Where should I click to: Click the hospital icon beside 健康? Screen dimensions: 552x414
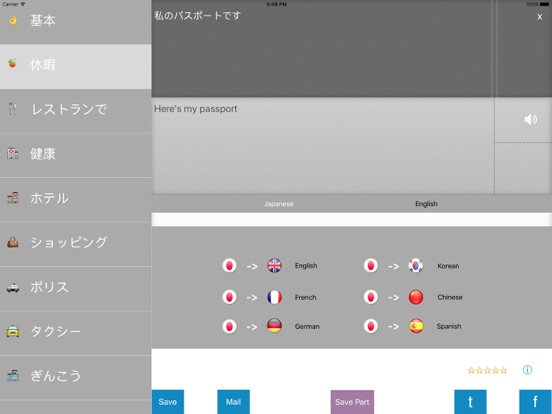13,153
